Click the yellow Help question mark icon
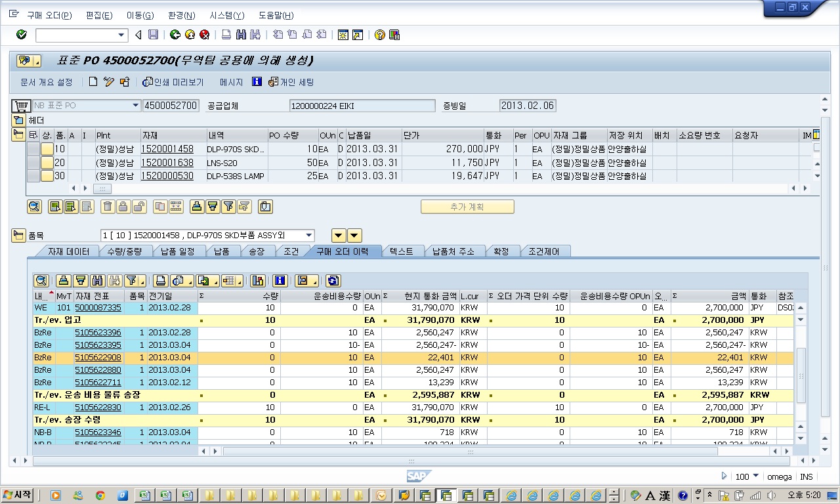This screenshot has width=840, height=504. point(379,35)
